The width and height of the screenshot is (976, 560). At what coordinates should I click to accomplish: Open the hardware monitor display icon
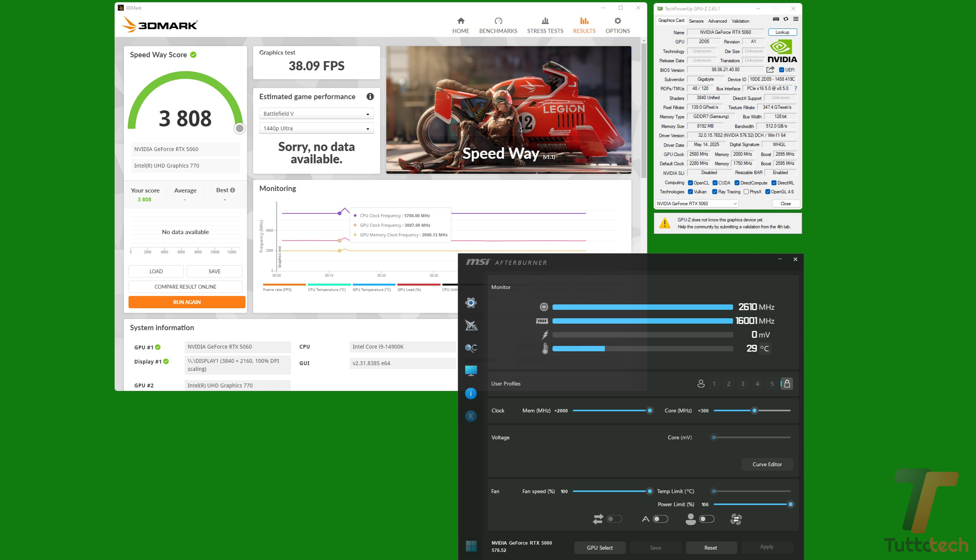(x=471, y=370)
